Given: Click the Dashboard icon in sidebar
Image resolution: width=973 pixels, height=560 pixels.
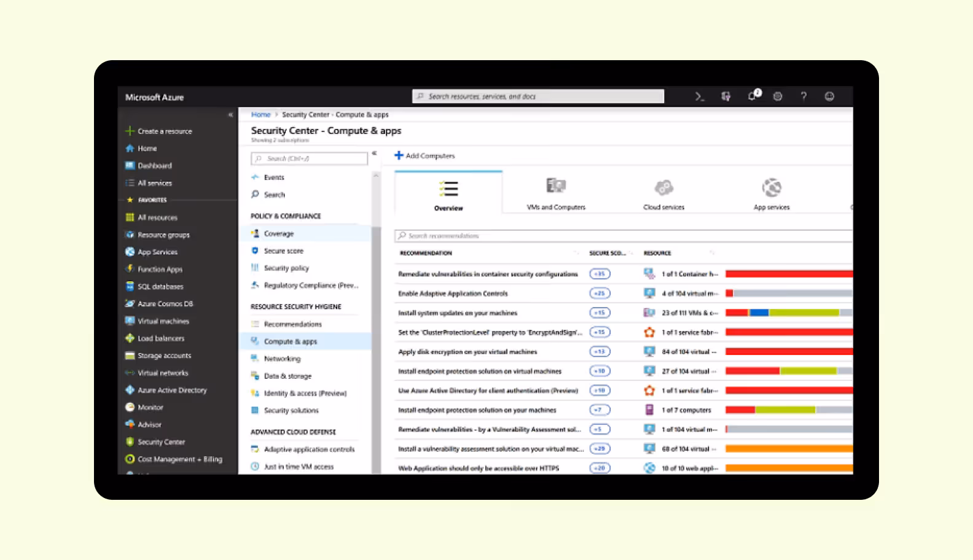Looking at the screenshot, I should tap(130, 165).
